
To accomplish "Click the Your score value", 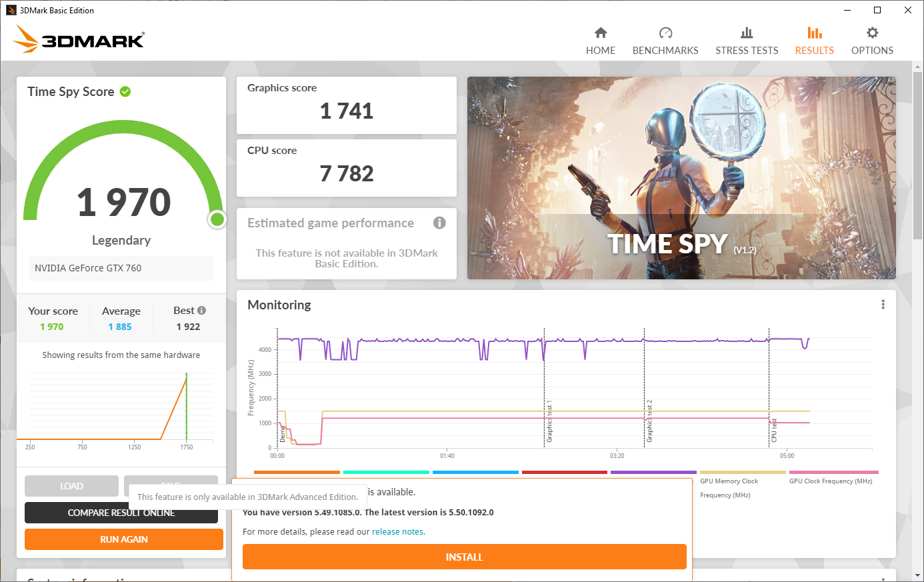I will pos(52,327).
